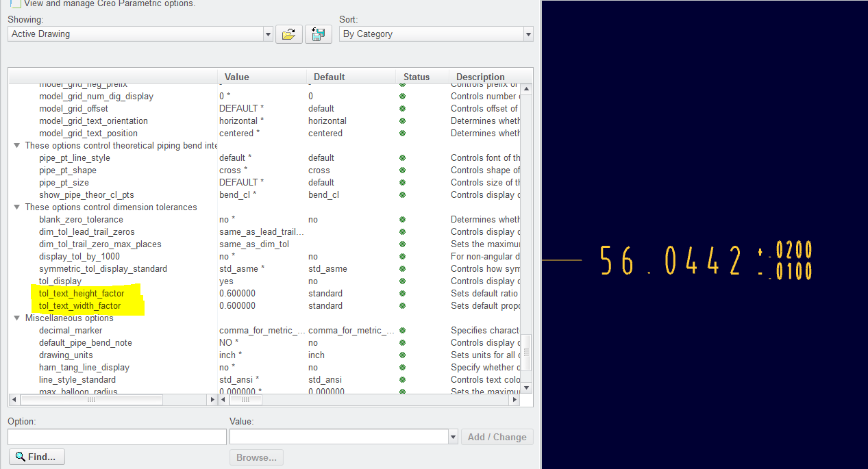Screen dimensions: 868x469
Task: Open the Showing dropdown Active Drawing
Action: [x=140, y=34]
